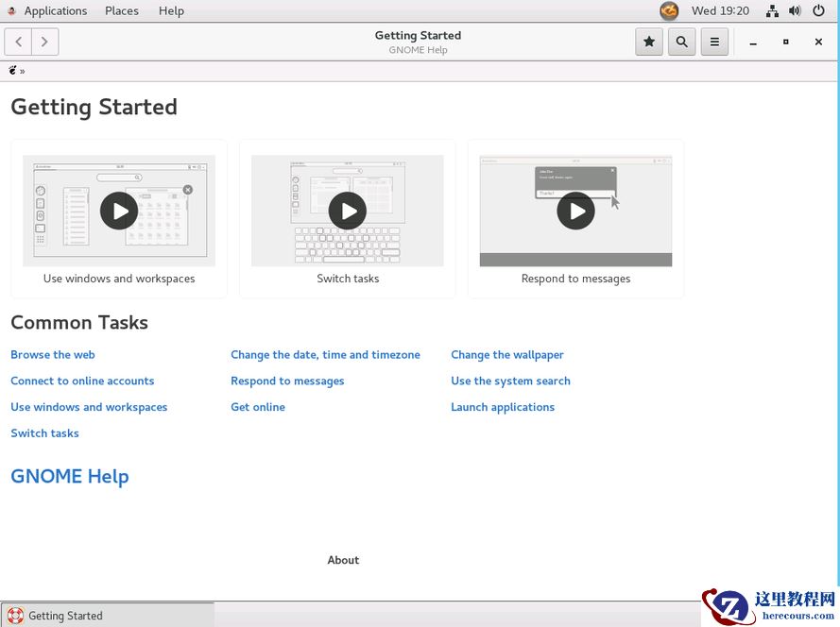Click the volume speaker icon
Viewport: 840px width, 627px height.
795,11
